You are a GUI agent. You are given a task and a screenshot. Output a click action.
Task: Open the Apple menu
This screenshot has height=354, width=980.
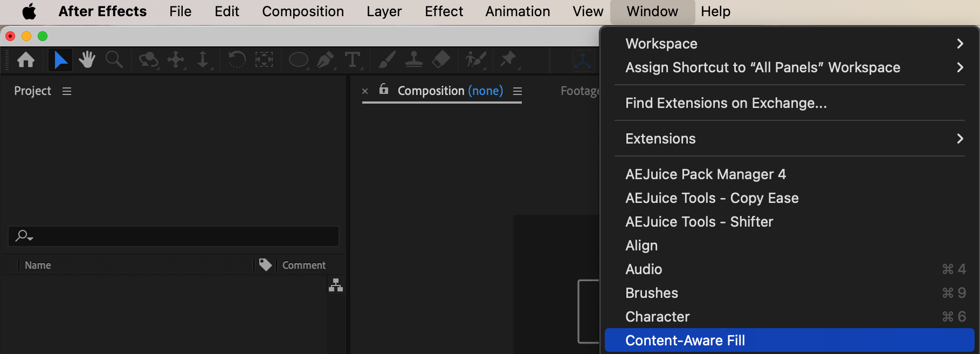(29, 11)
